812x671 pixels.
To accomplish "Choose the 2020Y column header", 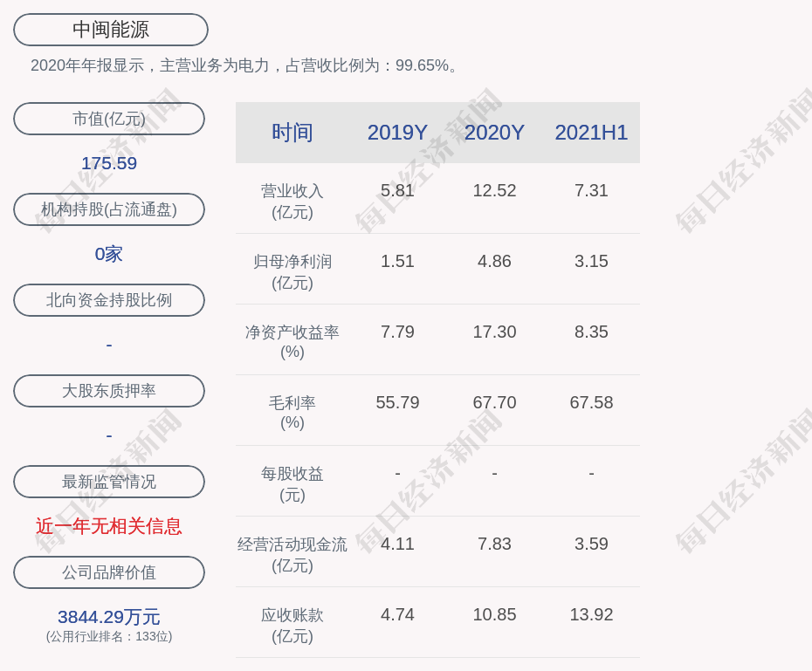I will coord(494,133).
